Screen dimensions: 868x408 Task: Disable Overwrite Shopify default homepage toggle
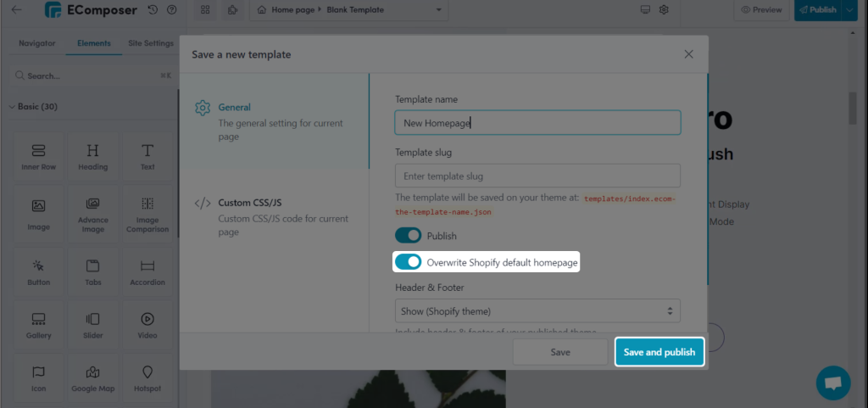[x=408, y=262]
